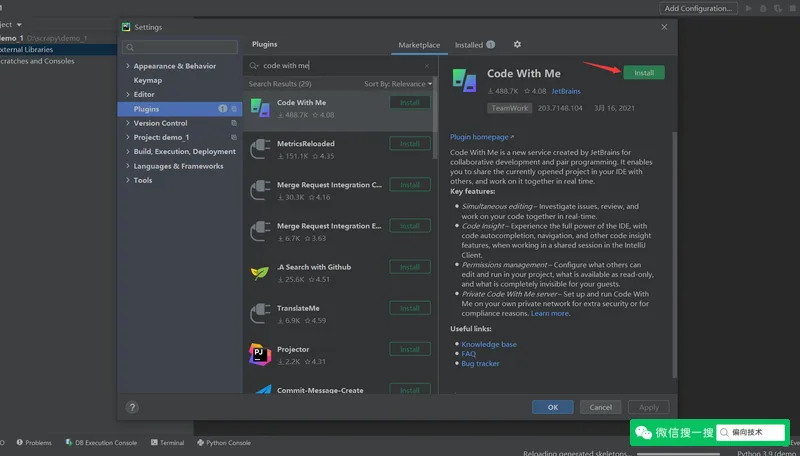Click the A Search with Github leaf icon
Screen dimensions: 800x456
pyautogui.click(x=260, y=273)
